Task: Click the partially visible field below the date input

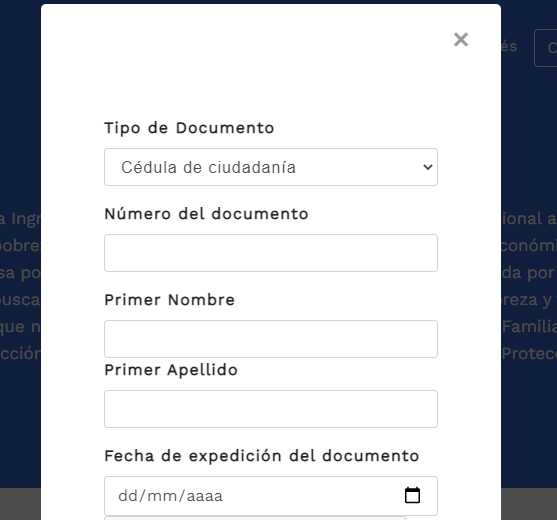Action: tap(255, 518)
